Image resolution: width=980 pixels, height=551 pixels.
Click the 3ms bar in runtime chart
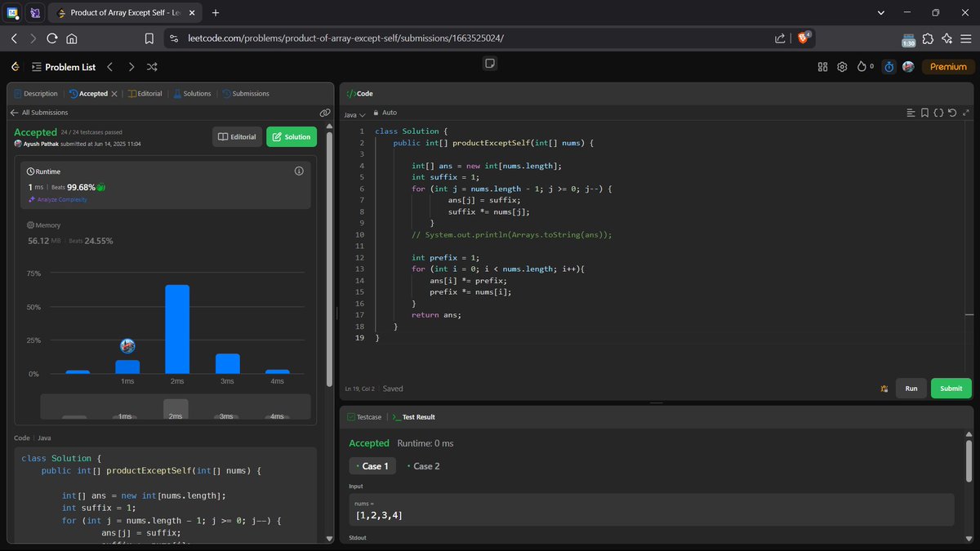(227, 363)
